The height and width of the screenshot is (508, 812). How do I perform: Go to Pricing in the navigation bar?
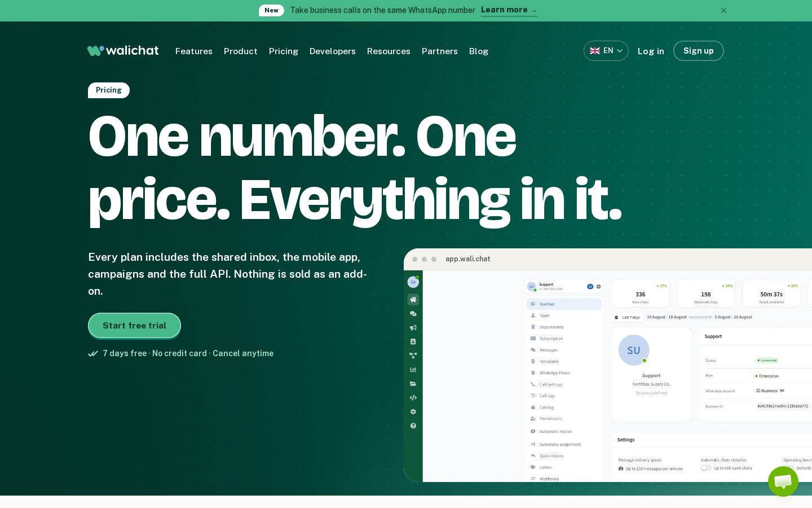[x=284, y=51]
